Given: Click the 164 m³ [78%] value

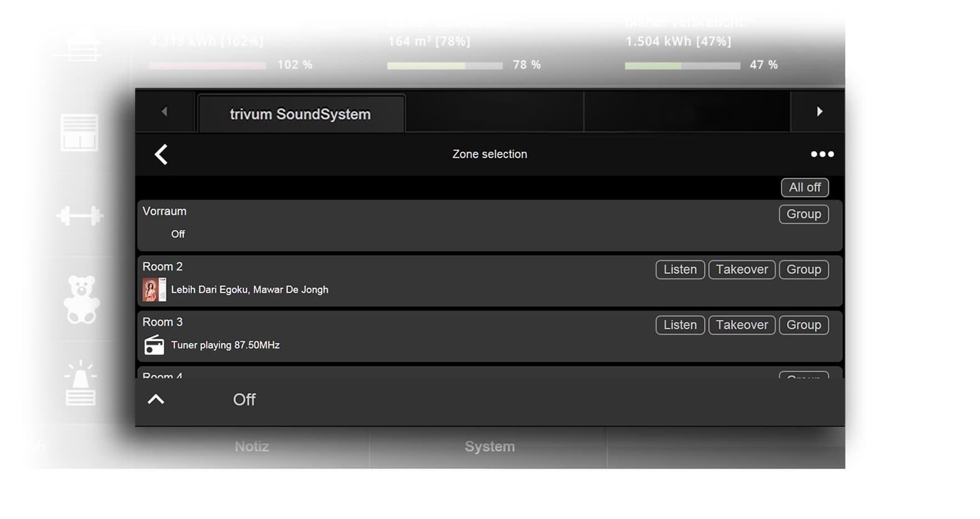Looking at the screenshot, I should tap(429, 42).
